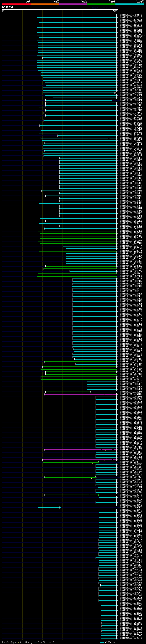Click the UniRef100_Q5QG20 label
The height and width of the screenshot is (644, 146).
pos(131,558)
